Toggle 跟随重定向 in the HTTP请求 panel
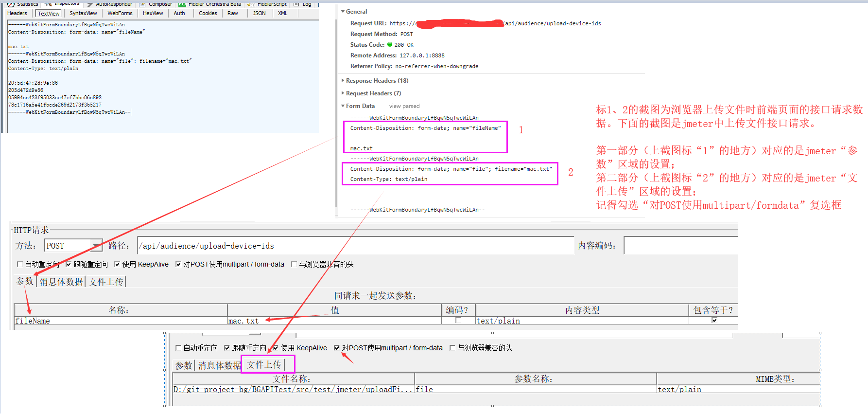Screen dimensions: 868x414 pos(69,264)
